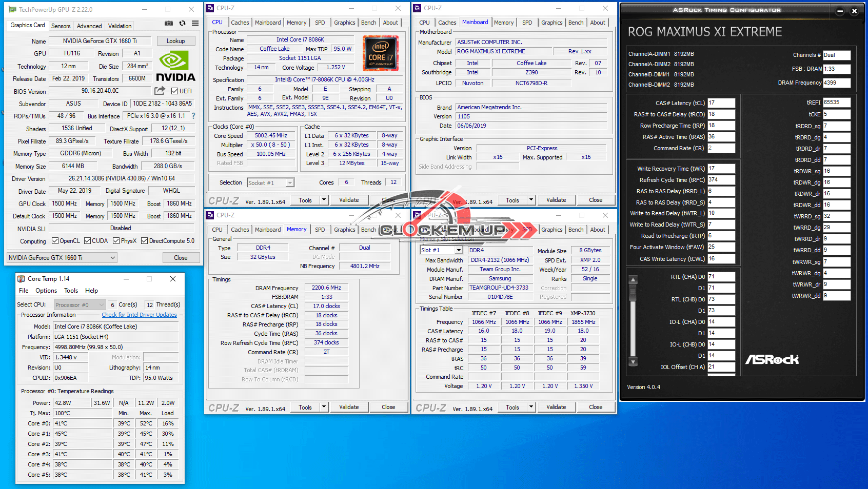Click the ASRock timing list scroll-down arrow
868x489 pixels.
633,362
